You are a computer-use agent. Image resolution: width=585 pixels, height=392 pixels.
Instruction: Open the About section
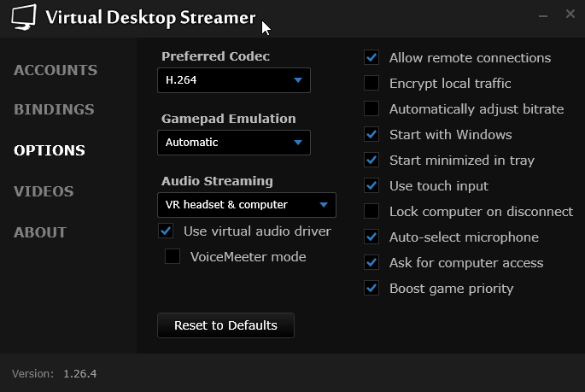point(40,232)
